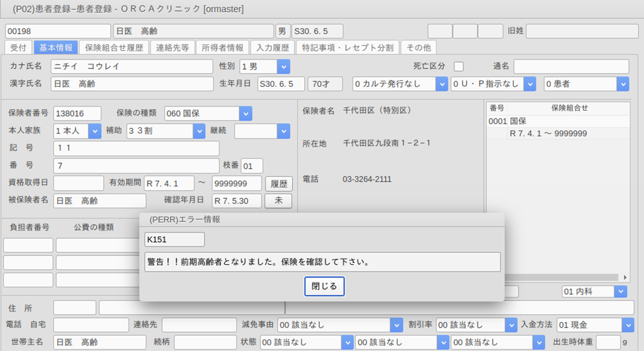The image size is (644, 351).
Task: Click the horizontal scrollbar right arrow
Action: pyautogui.click(x=626, y=277)
